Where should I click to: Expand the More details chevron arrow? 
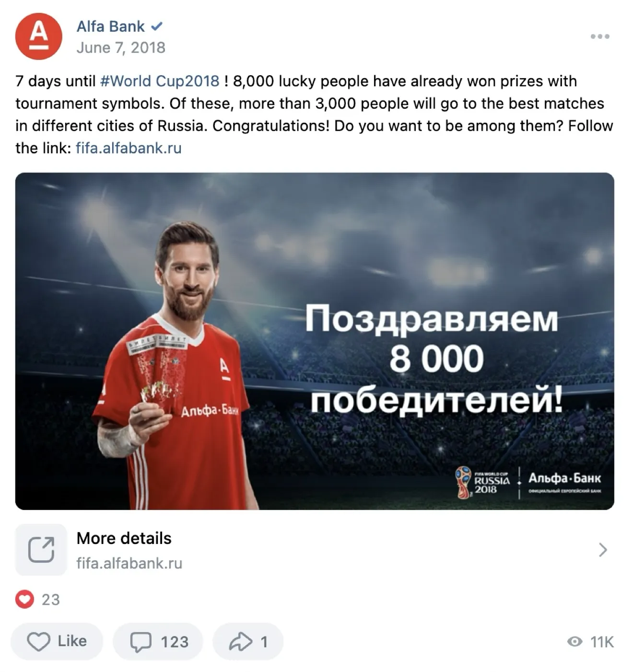click(x=603, y=550)
